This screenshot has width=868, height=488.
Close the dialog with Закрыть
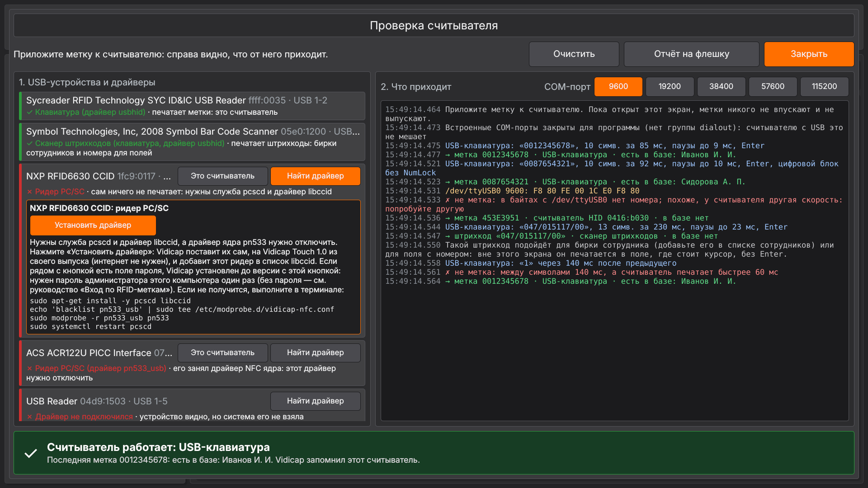click(x=809, y=54)
